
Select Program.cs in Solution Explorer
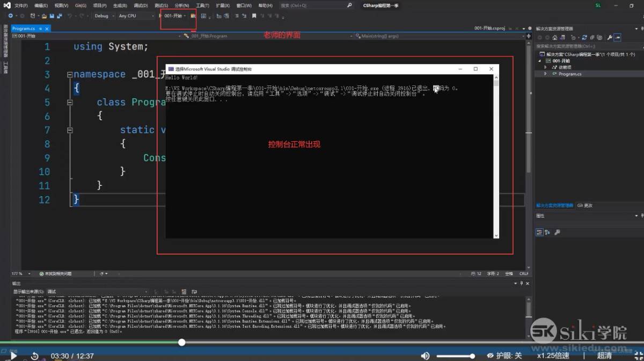click(569, 74)
